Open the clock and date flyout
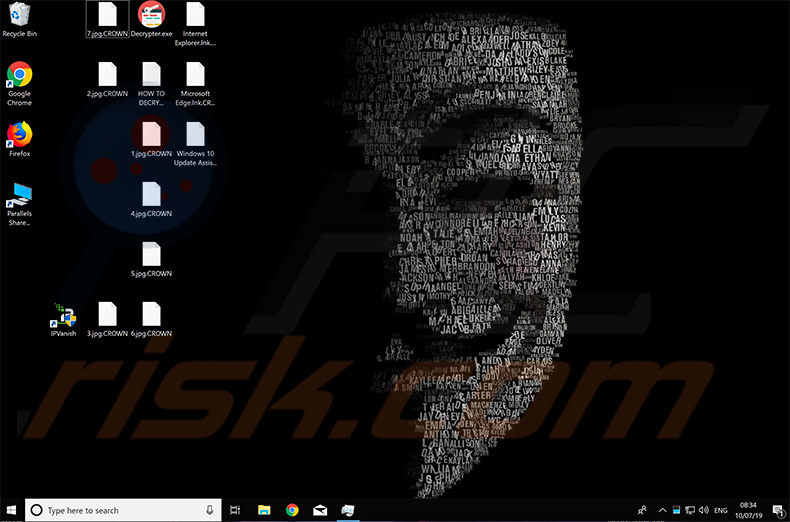 pyautogui.click(x=748, y=510)
